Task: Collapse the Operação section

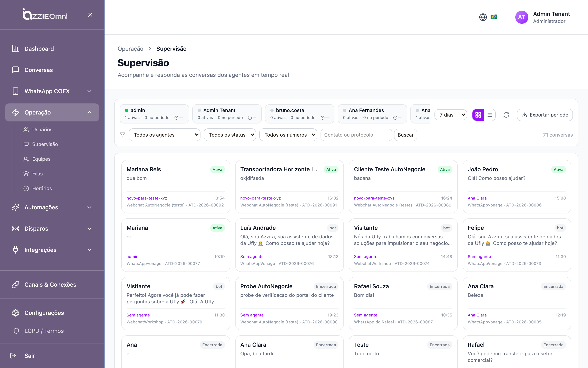Action: coord(52,112)
